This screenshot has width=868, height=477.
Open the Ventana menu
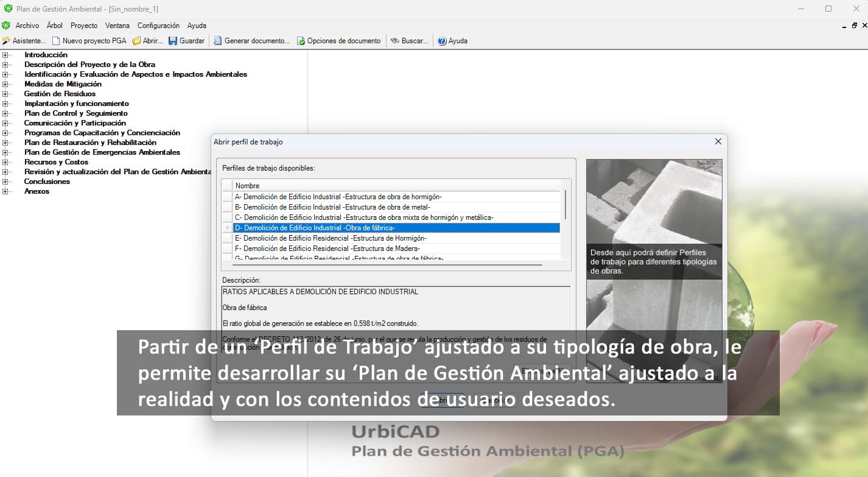tap(117, 26)
